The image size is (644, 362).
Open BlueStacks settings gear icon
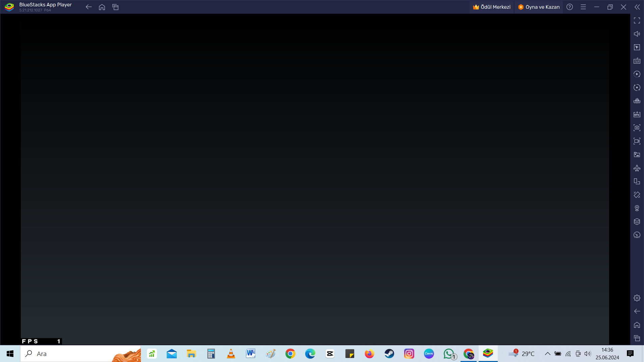click(x=637, y=298)
